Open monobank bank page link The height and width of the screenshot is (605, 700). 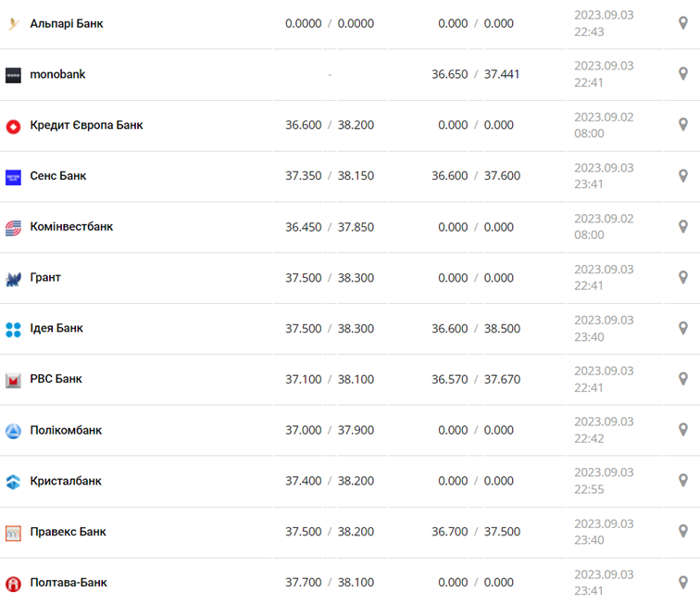coord(57,74)
